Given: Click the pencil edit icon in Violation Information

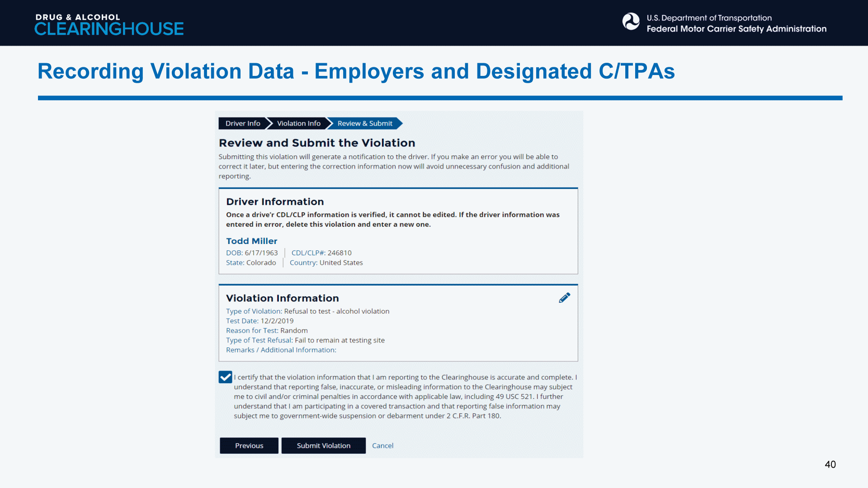Looking at the screenshot, I should [564, 298].
